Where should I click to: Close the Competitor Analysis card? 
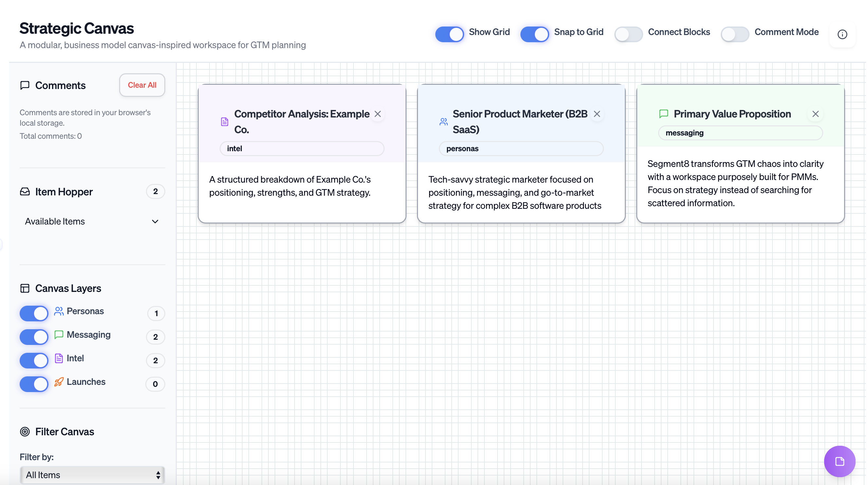tap(378, 114)
